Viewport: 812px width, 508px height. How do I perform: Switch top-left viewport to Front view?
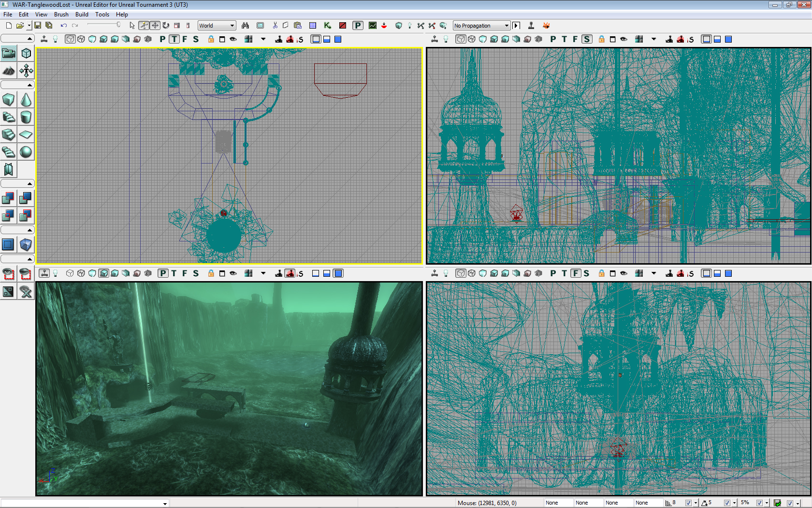[185, 39]
